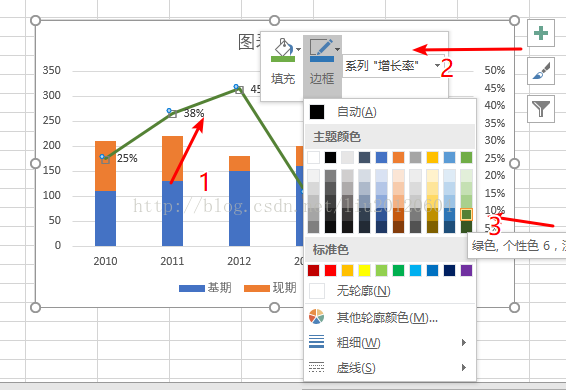Open the Border dropdown arrow
The image size is (566, 390).
337,49
